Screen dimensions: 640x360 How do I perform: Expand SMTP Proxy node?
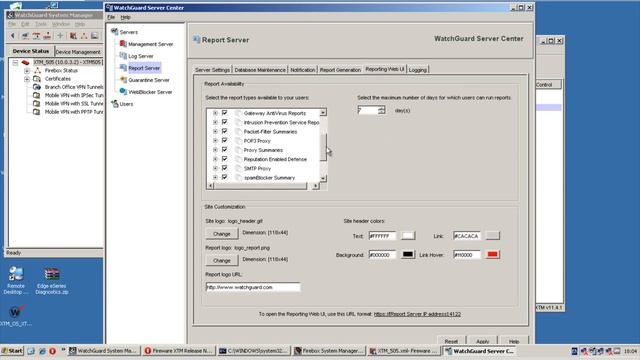pos(215,168)
